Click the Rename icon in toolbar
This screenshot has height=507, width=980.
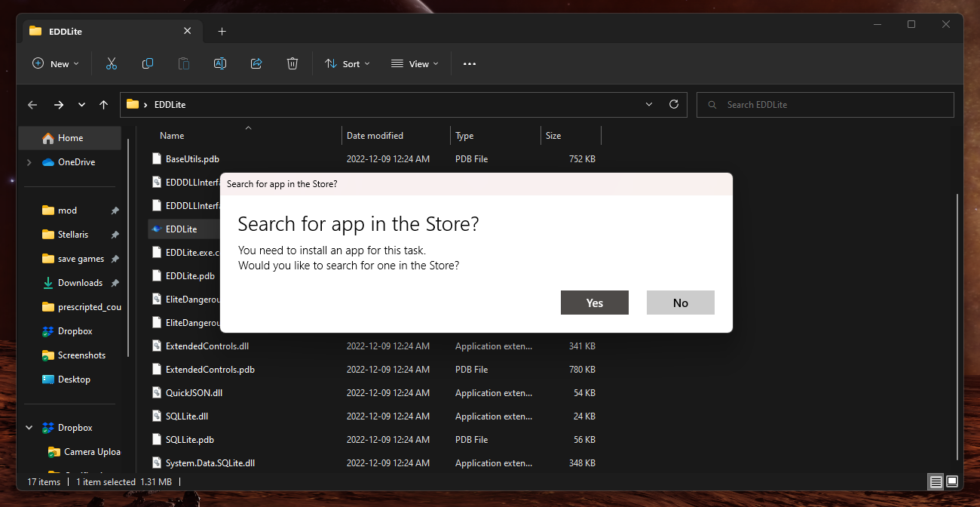(x=220, y=64)
